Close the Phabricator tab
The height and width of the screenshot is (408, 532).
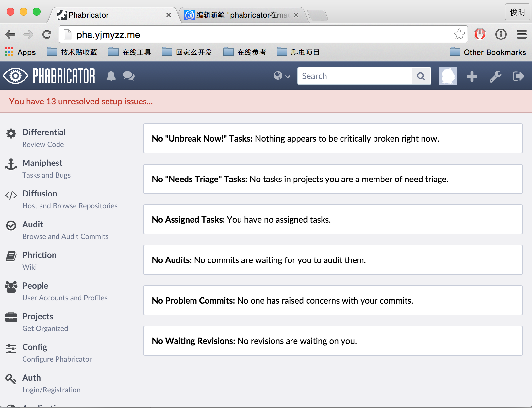[169, 15]
